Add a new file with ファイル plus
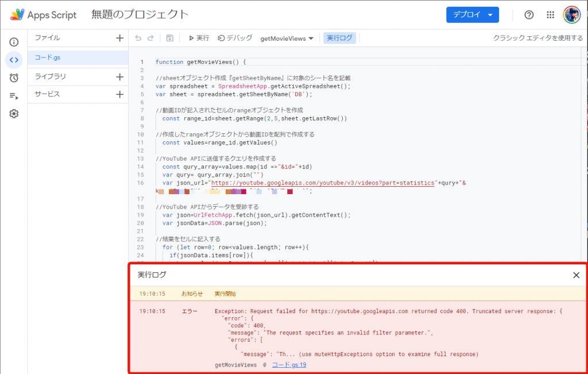 (119, 38)
